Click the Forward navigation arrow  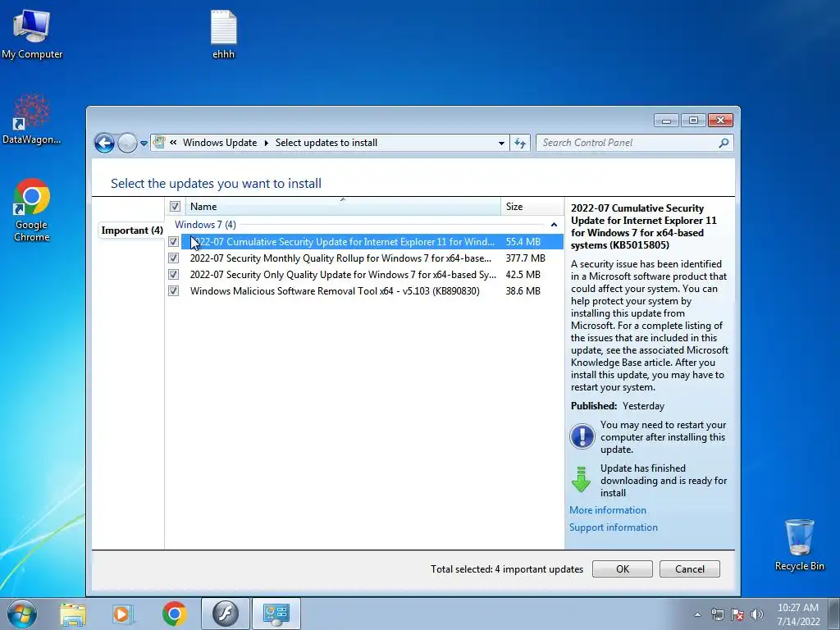point(127,143)
